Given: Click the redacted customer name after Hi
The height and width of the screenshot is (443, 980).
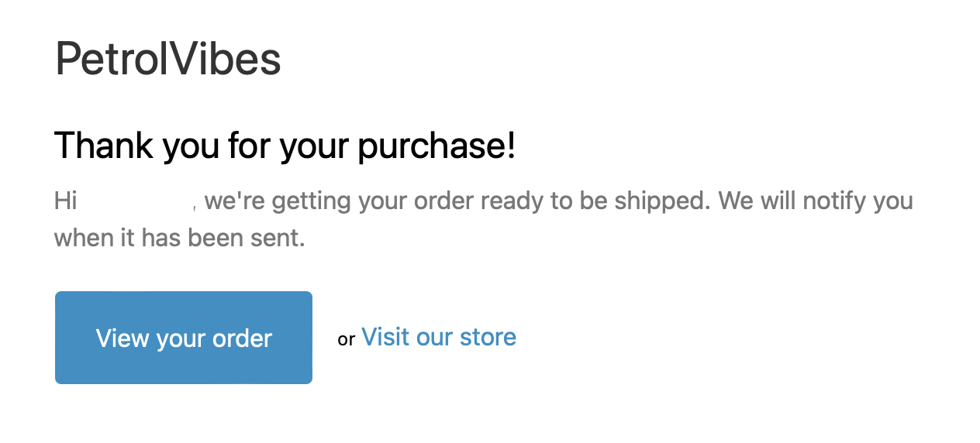Looking at the screenshot, I should (x=137, y=200).
